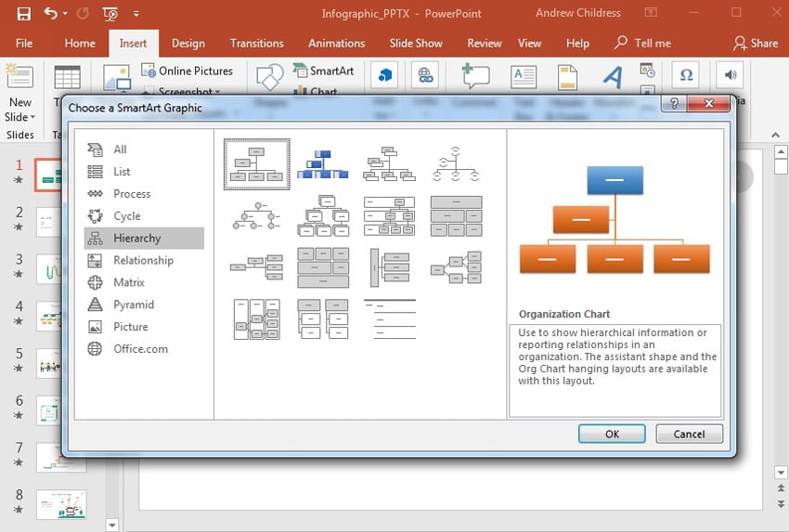Click the dialog Help question mark button
The height and width of the screenshot is (532, 789).
click(674, 103)
